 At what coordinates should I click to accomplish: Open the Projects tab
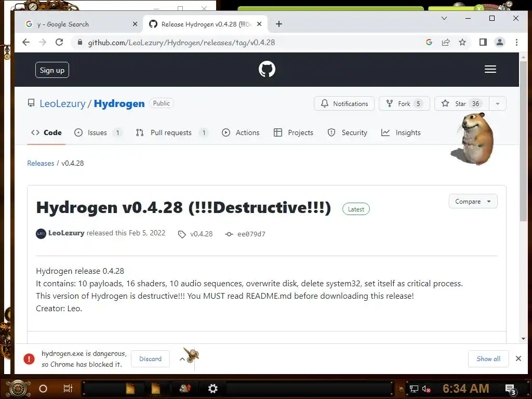(x=294, y=132)
